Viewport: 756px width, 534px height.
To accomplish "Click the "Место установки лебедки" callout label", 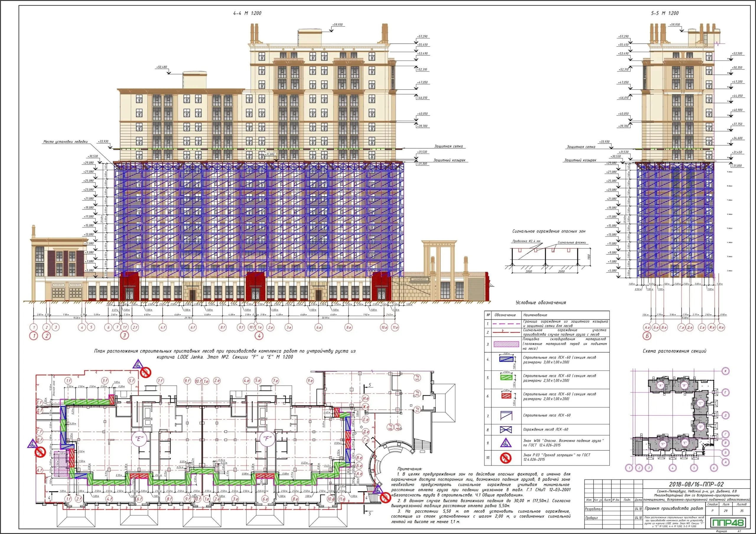I will [x=66, y=142].
